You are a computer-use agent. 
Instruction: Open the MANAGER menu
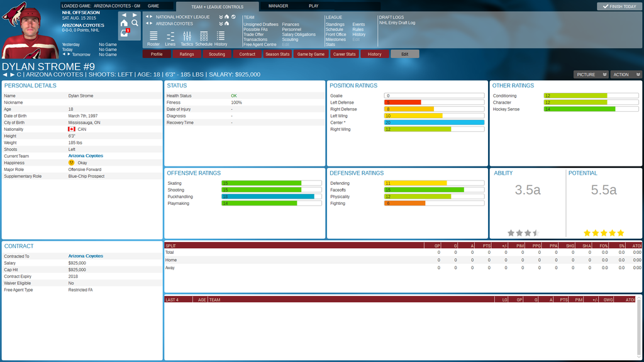point(278,6)
